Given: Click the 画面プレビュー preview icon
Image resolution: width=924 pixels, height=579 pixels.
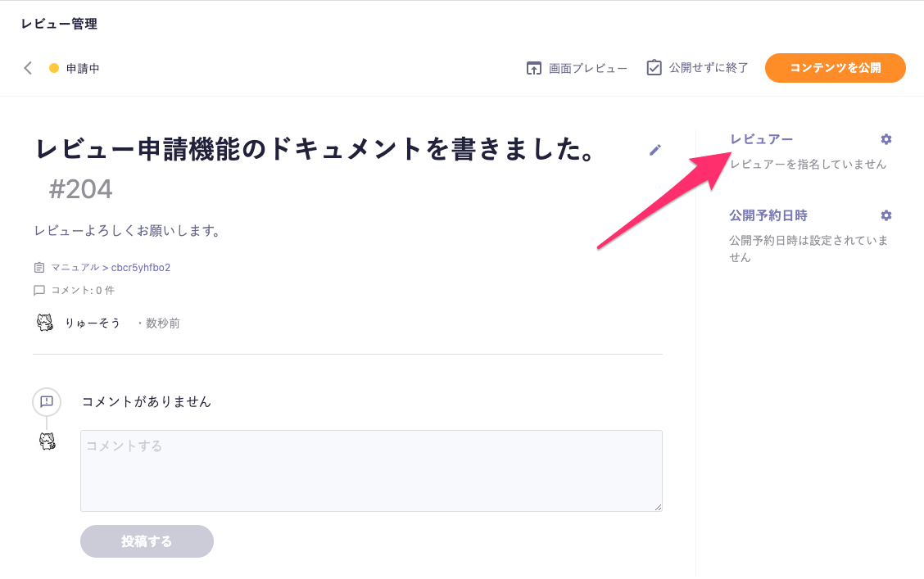Looking at the screenshot, I should [533, 68].
